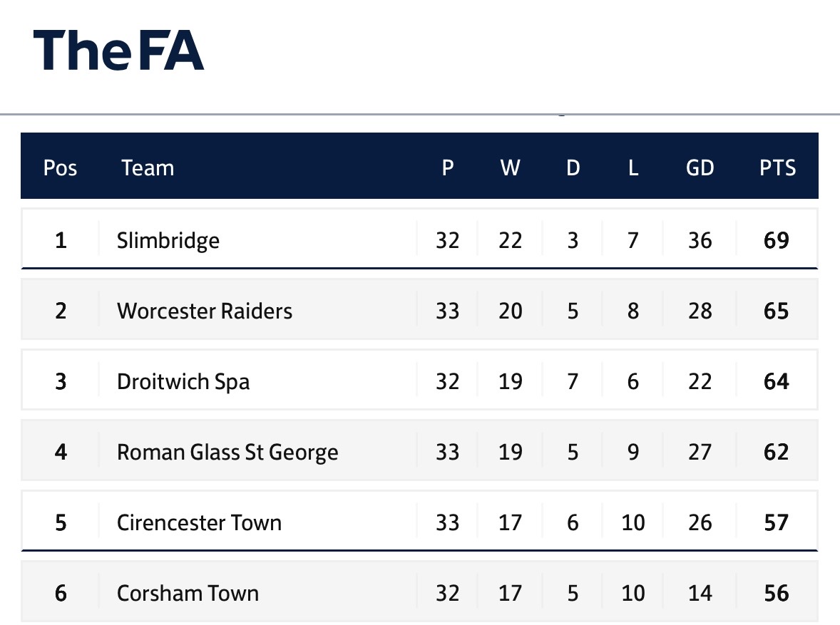Click the TheFA logo

118,51
